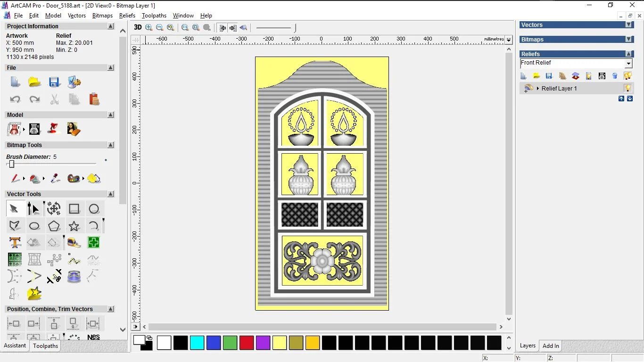Open the Measure tool
The height and width of the screenshot is (362, 644).
coord(74,243)
